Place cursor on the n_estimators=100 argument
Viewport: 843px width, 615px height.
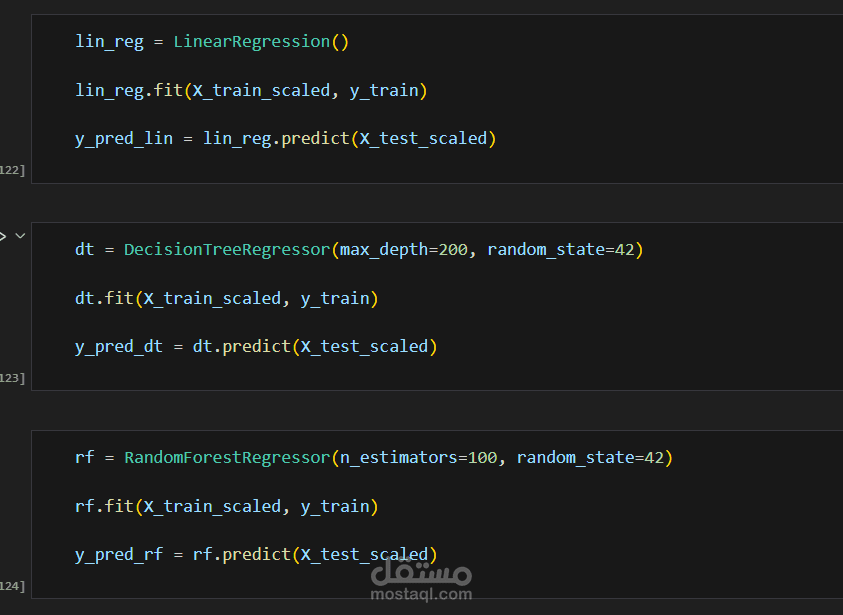[418, 457]
